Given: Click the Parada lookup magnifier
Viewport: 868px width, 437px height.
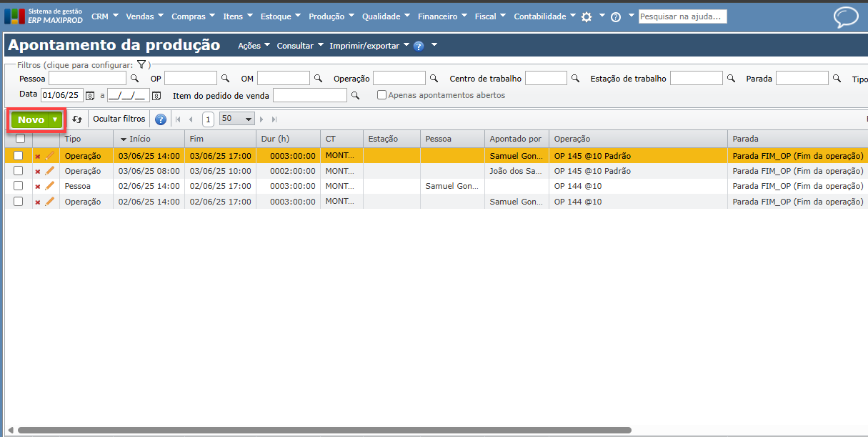Looking at the screenshot, I should (837, 79).
